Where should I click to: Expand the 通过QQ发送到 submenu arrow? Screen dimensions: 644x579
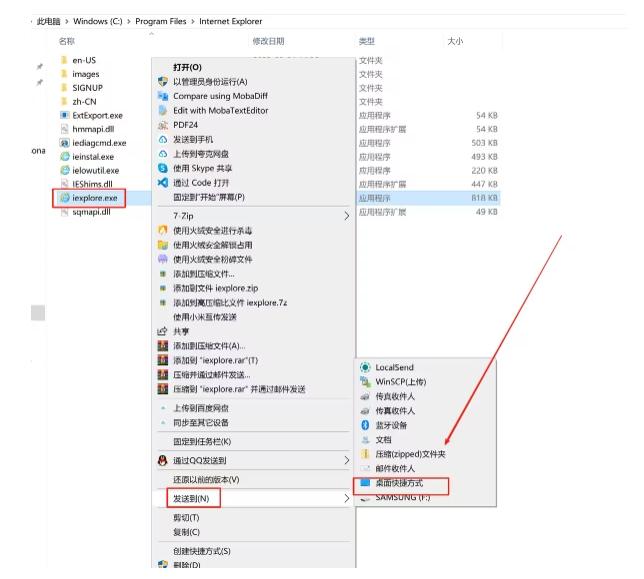tap(347, 461)
